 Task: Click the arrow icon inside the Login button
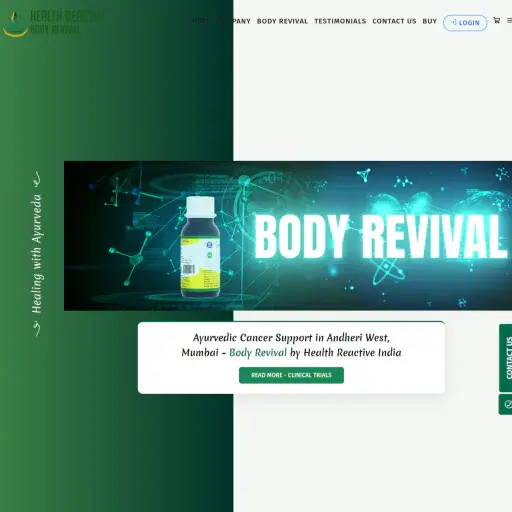[x=453, y=22]
